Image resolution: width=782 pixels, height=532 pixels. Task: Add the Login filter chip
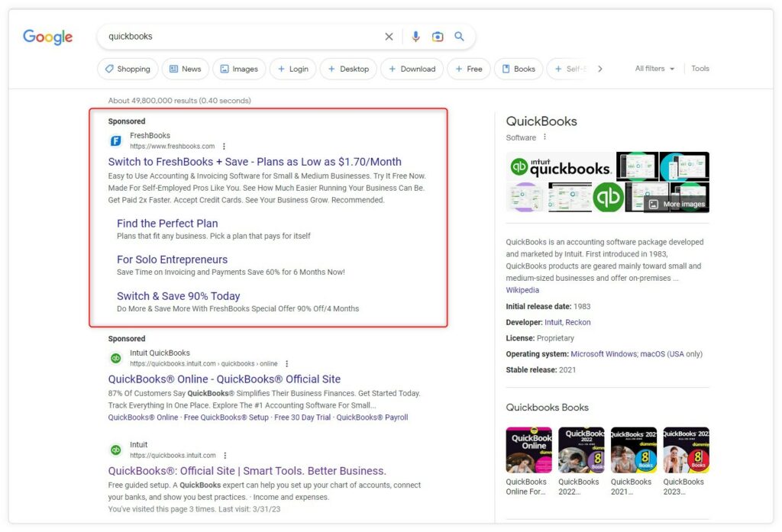click(292, 69)
